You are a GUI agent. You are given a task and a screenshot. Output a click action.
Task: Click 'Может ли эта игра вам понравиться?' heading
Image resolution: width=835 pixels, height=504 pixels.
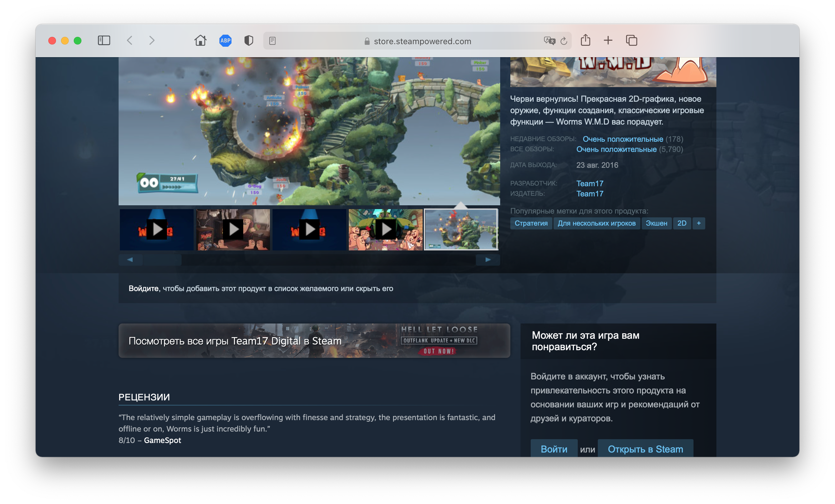coord(586,341)
